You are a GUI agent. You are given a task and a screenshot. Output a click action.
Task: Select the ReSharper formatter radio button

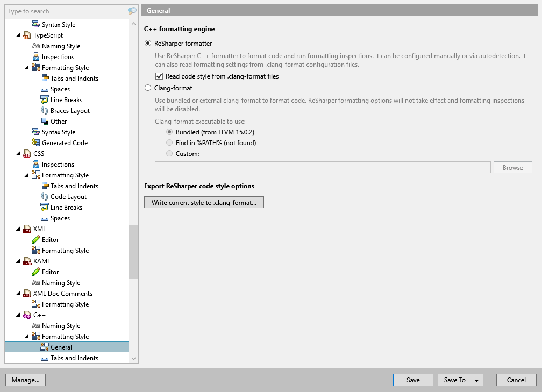point(148,43)
